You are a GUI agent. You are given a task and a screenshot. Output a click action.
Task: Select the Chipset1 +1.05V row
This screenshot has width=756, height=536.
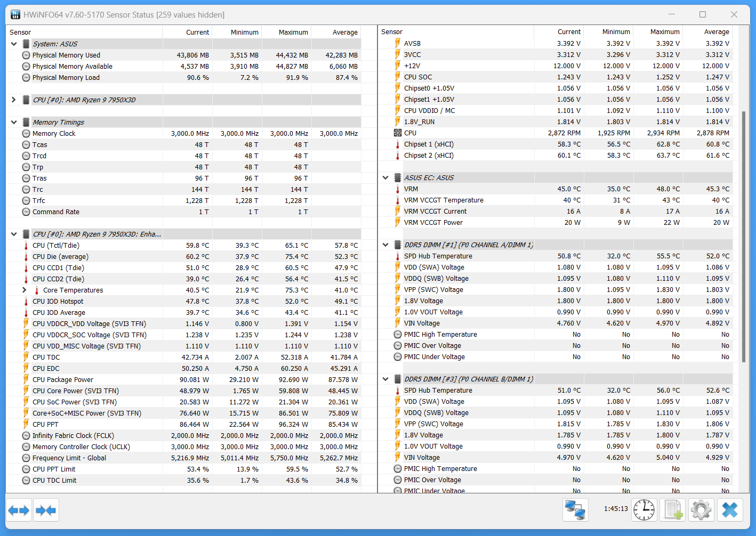[x=556, y=100]
